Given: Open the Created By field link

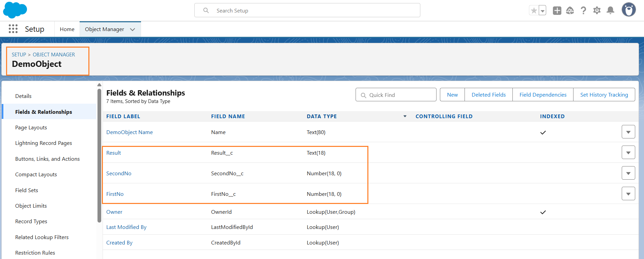Looking at the screenshot, I should [x=119, y=243].
